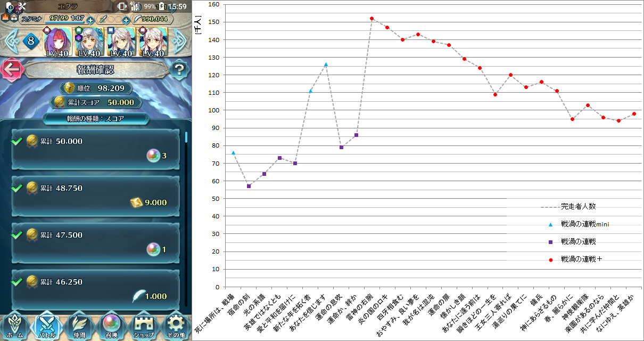Tap the dueling sword icon
Screen dimensions: 644x341
coord(103,19)
